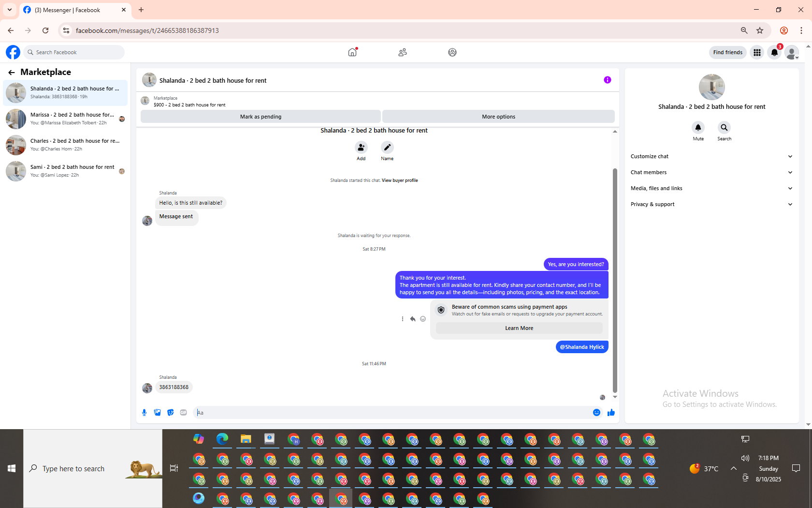Open the Friends icon in top navigation
Viewport: 812px width, 508px height.
tap(403, 52)
